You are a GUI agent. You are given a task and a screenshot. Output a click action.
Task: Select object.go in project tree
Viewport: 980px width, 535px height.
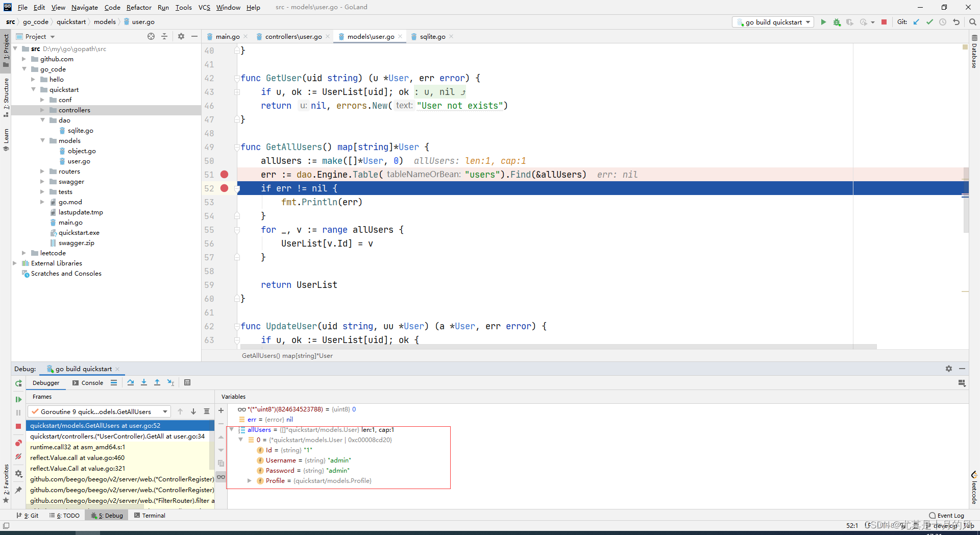(x=82, y=151)
